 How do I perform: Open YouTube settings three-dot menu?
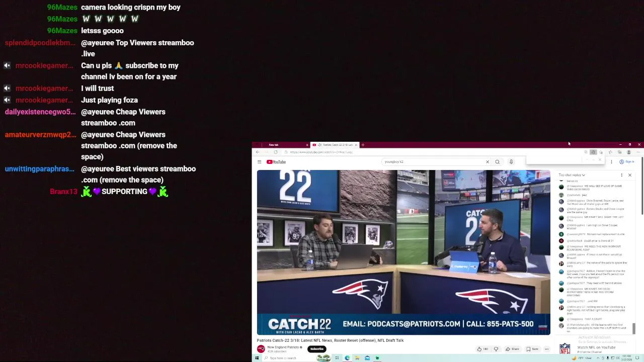click(611, 162)
